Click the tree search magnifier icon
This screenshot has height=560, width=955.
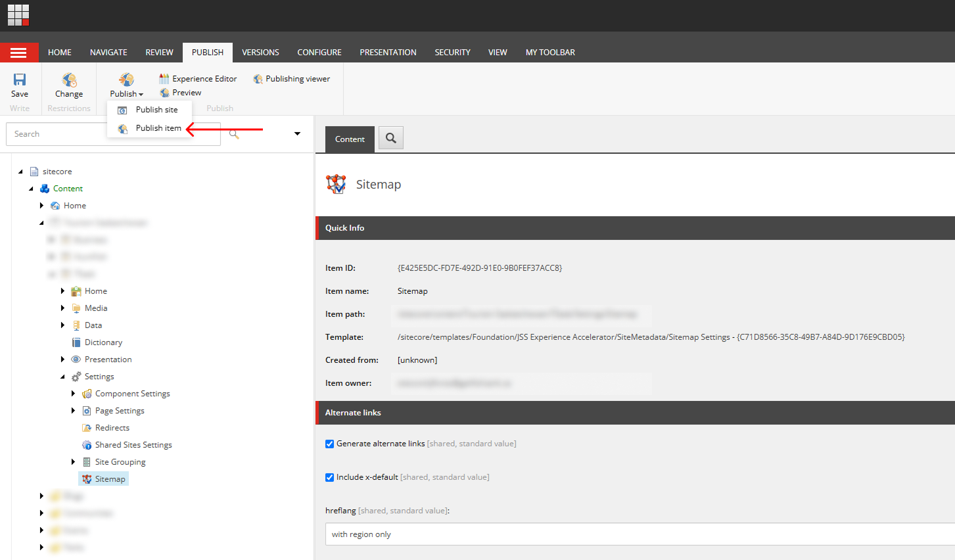[234, 134]
